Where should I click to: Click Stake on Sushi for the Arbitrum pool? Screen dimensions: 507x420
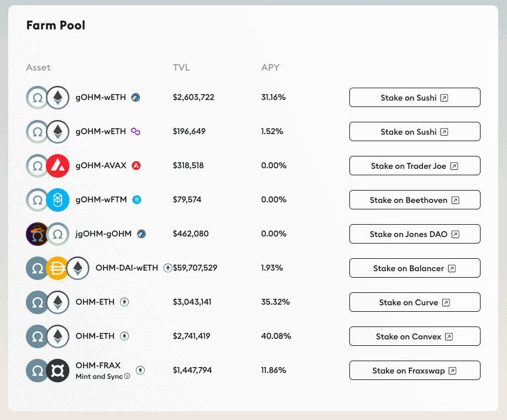coord(415,98)
